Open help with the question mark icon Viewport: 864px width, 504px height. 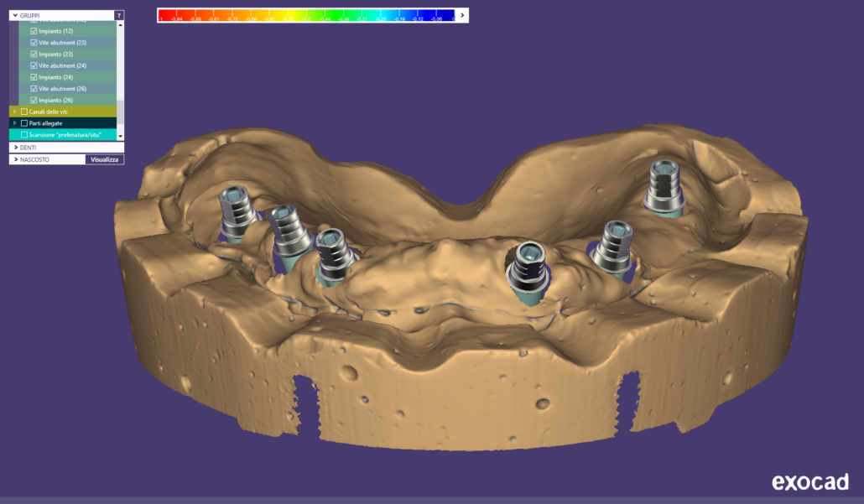[120, 15]
